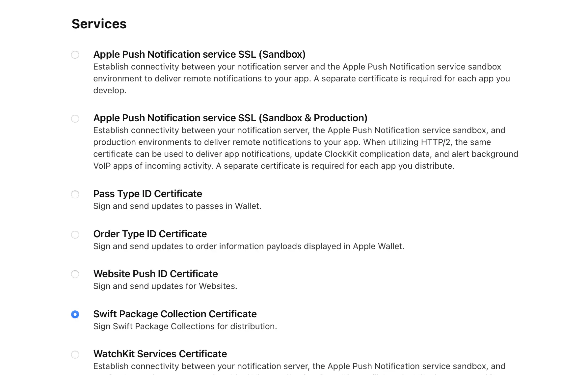588x375 pixels.
Task: Click the Apple Push Notification service SSL (Sandbox) title
Action: pyautogui.click(x=200, y=54)
